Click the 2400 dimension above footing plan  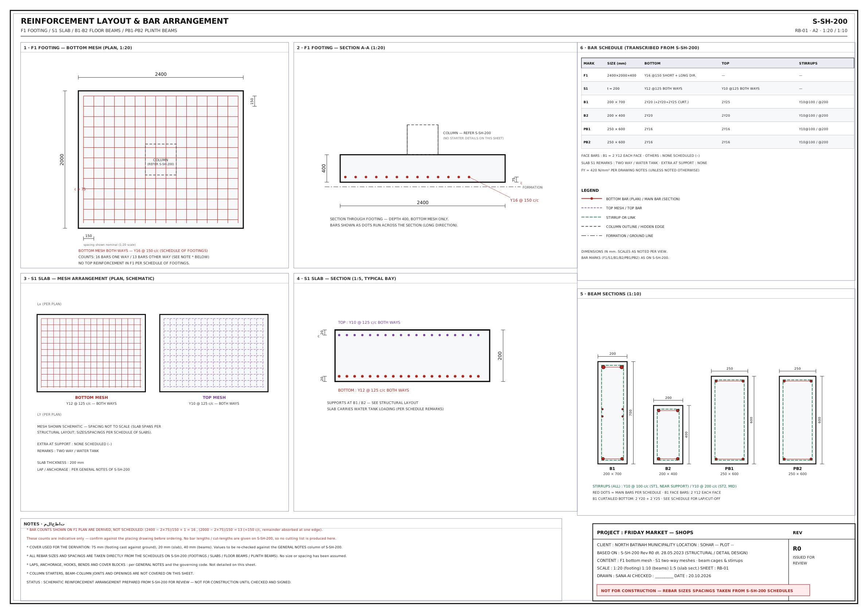pyautogui.click(x=161, y=74)
